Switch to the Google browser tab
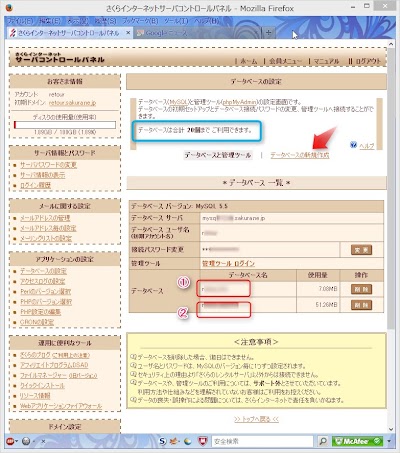Viewport: 400px width, 453px height. 196,33
